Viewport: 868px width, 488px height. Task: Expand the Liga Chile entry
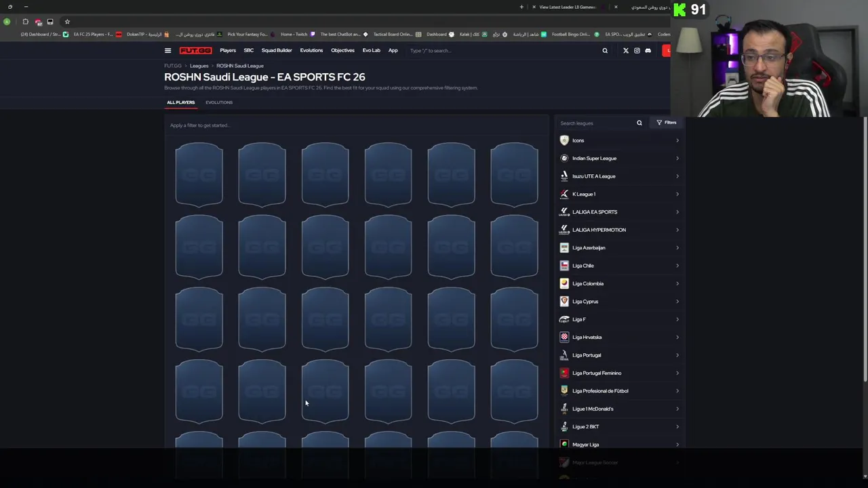pyautogui.click(x=677, y=266)
